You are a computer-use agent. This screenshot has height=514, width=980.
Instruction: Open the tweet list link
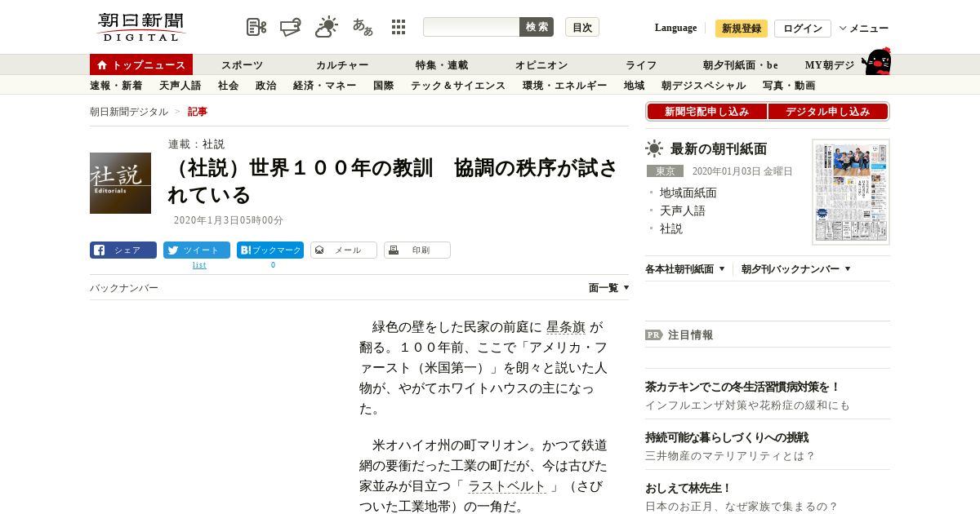(x=199, y=265)
